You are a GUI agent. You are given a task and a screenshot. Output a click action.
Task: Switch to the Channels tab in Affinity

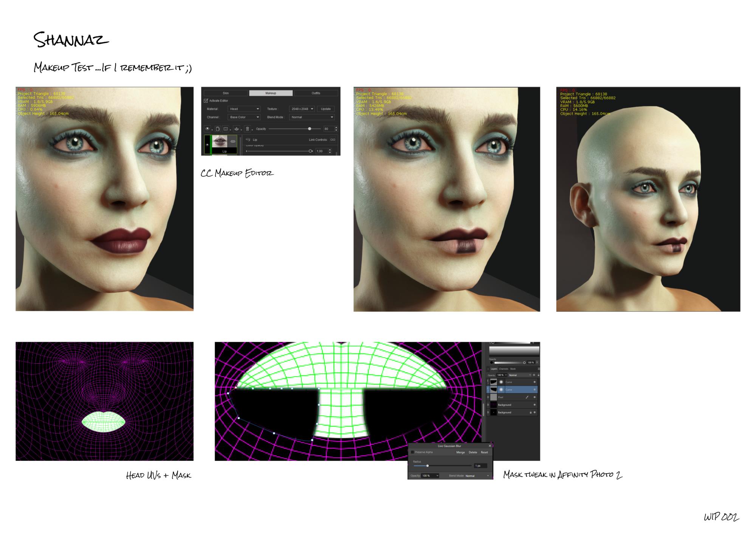click(x=503, y=369)
